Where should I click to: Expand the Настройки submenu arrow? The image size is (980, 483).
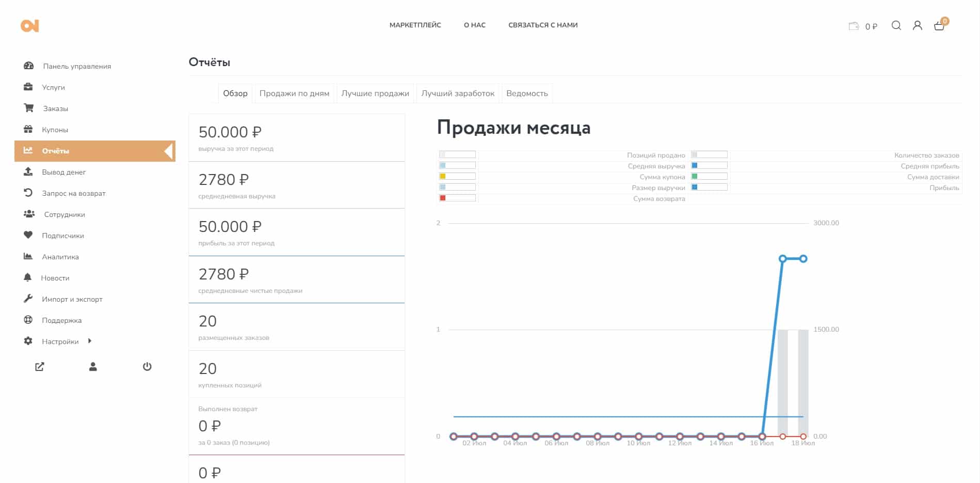[x=90, y=341]
